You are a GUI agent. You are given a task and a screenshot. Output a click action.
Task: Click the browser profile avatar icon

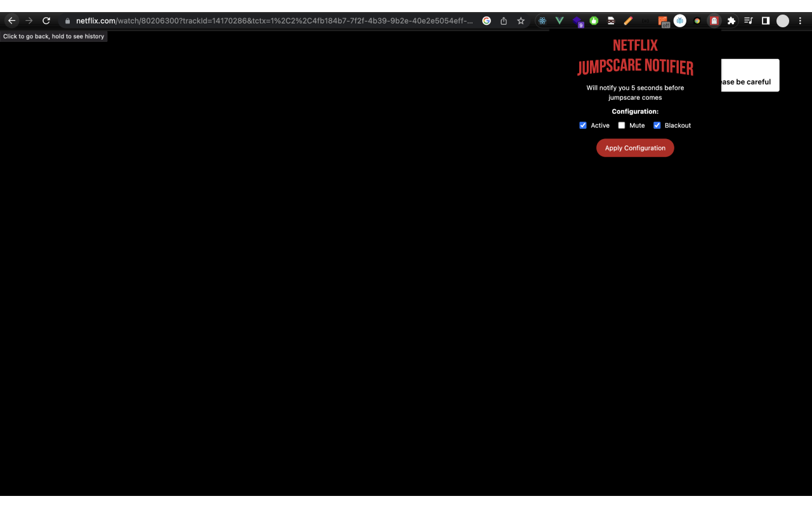[x=783, y=20]
